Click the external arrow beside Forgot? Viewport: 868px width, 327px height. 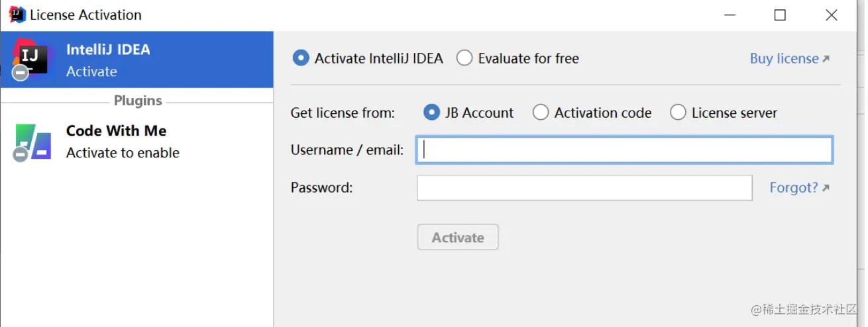[826, 188]
